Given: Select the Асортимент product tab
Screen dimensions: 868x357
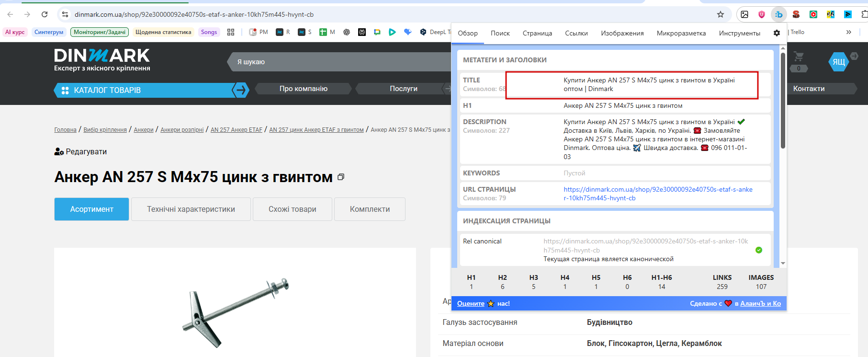Looking at the screenshot, I should tap(91, 209).
